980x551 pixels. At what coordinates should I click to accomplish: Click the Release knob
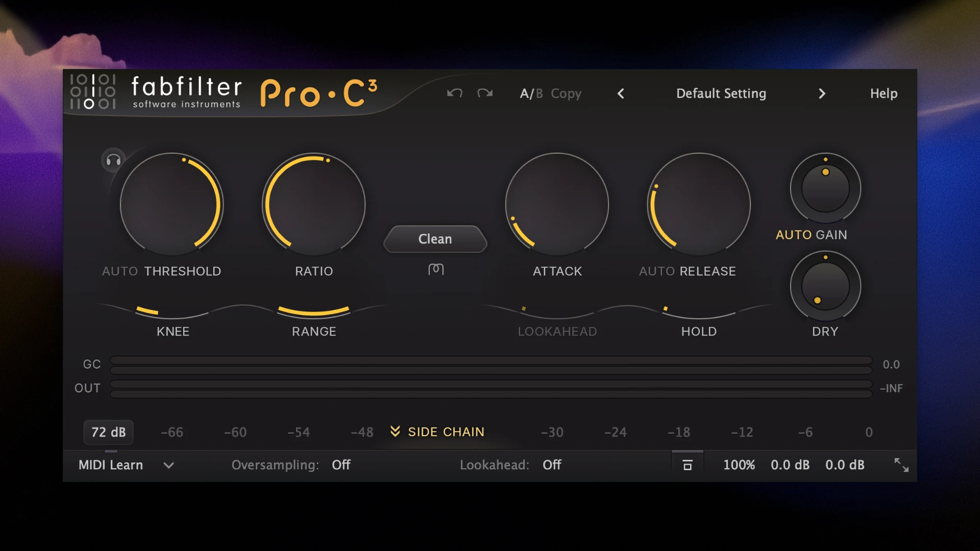pos(699,204)
